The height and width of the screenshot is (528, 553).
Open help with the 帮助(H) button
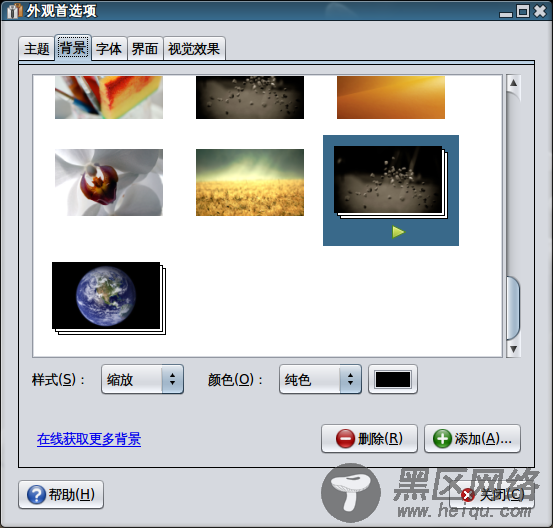click(x=61, y=494)
